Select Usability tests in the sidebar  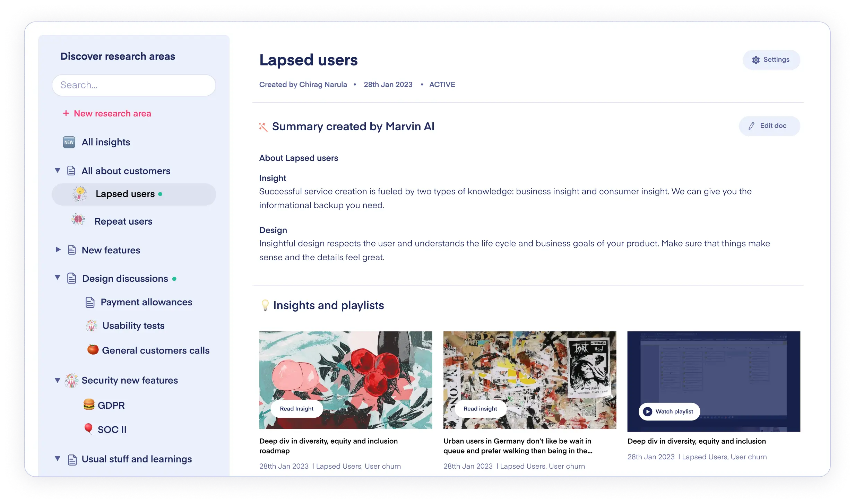(134, 326)
